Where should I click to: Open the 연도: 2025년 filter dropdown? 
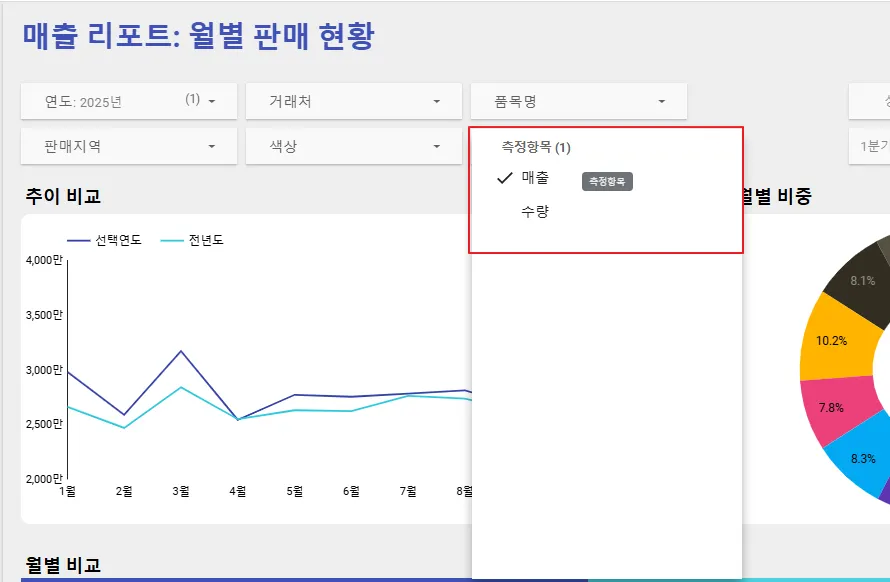(129, 101)
